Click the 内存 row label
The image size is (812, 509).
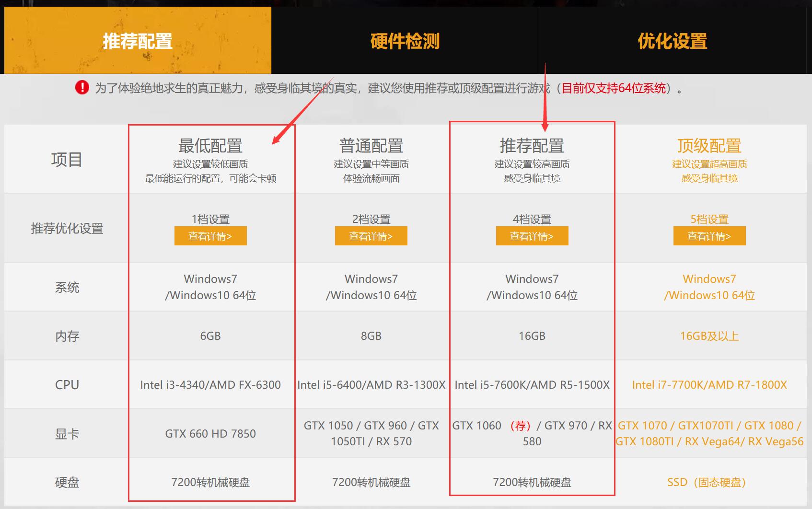point(67,336)
